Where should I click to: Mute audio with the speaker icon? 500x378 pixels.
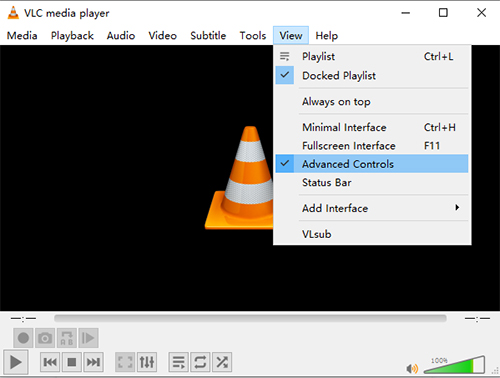coord(412,368)
